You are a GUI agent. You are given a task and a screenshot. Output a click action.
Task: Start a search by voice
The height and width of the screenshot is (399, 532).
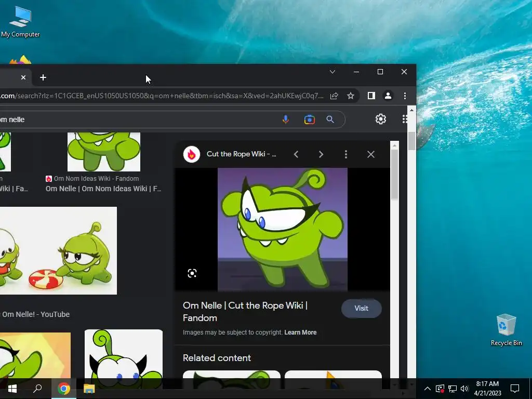pyautogui.click(x=286, y=119)
